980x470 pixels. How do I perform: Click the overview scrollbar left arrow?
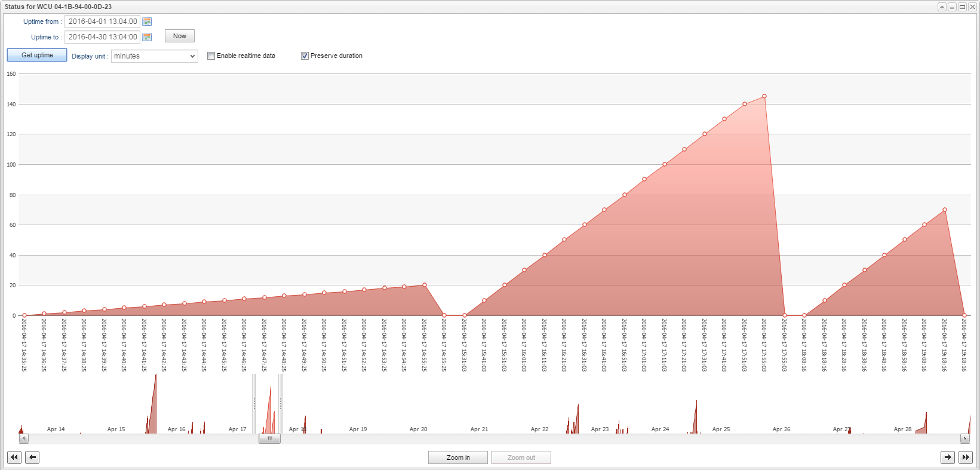(x=24, y=438)
